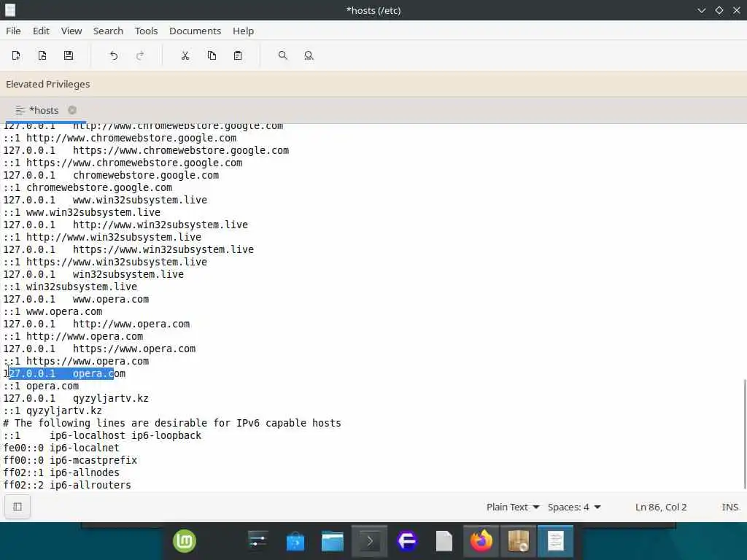Launch Firefox from taskbar
The width and height of the screenshot is (747, 560).
(x=481, y=542)
